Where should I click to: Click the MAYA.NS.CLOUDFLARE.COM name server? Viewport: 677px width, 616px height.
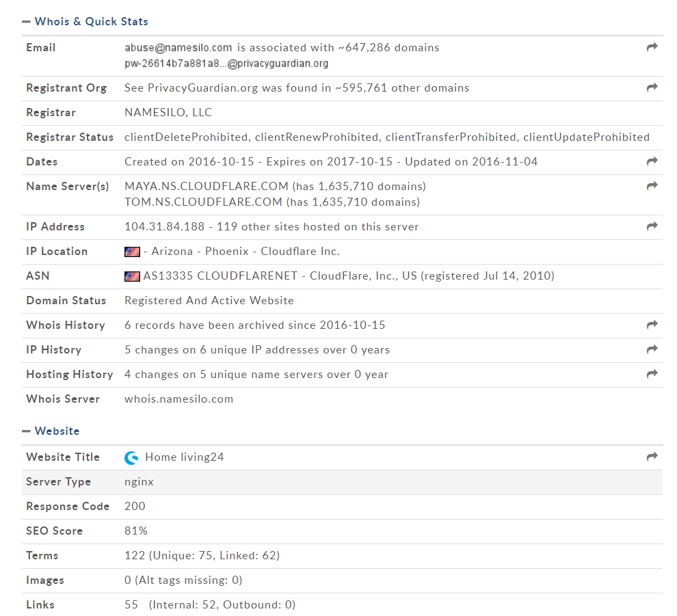(x=207, y=186)
